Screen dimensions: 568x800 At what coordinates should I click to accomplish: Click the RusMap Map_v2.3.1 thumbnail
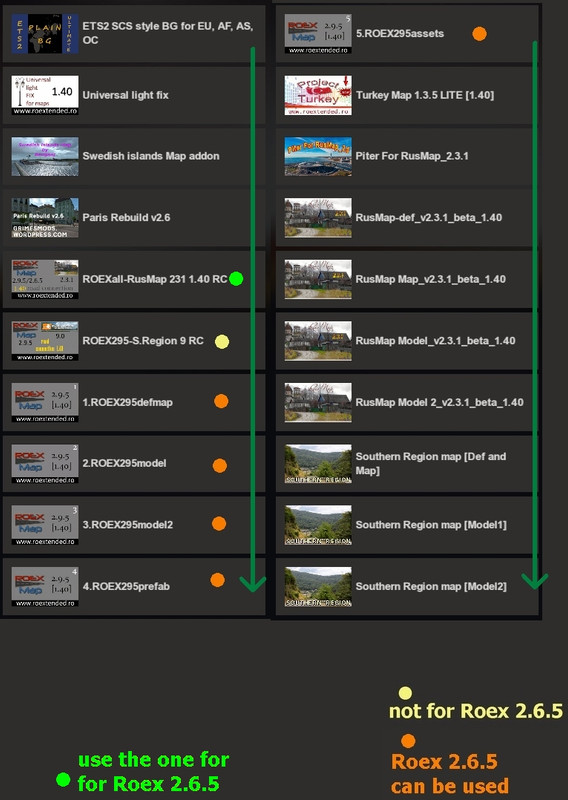[318, 279]
